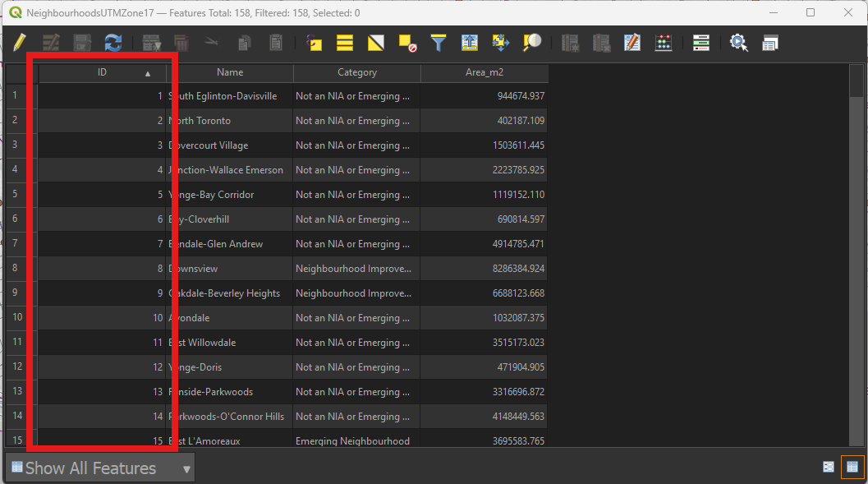The image size is (868, 484).
Task: Open filter/select features using form
Action: [x=439, y=43]
